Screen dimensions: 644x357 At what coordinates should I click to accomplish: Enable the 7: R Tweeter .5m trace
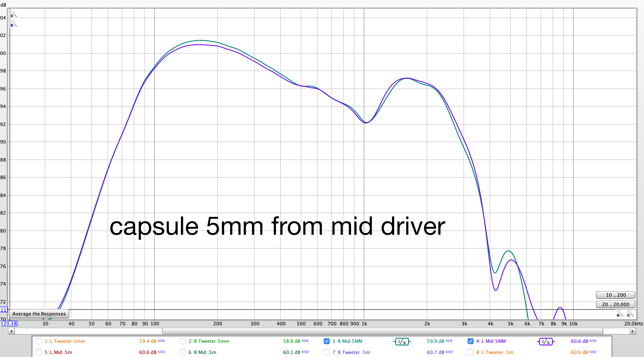tap(326, 352)
